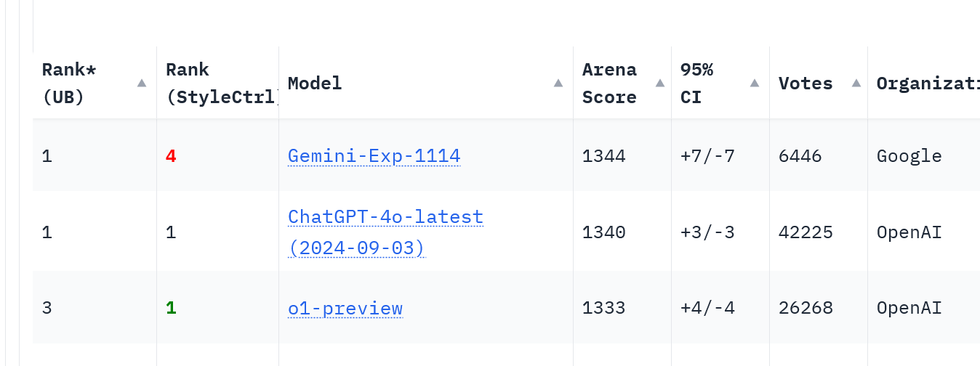Select the 26268 votes cell

click(806, 309)
